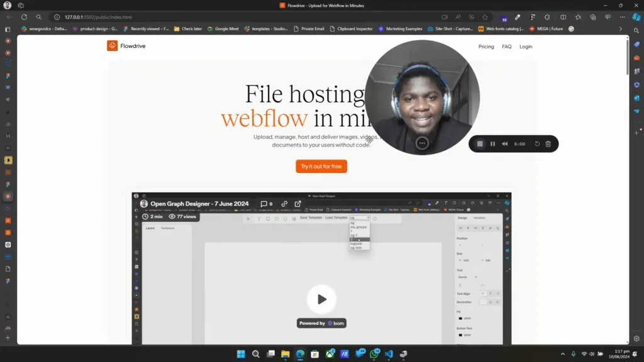This screenshot has width=644, height=362.
Task: Open the Settings and more menu
Action: click(622, 17)
